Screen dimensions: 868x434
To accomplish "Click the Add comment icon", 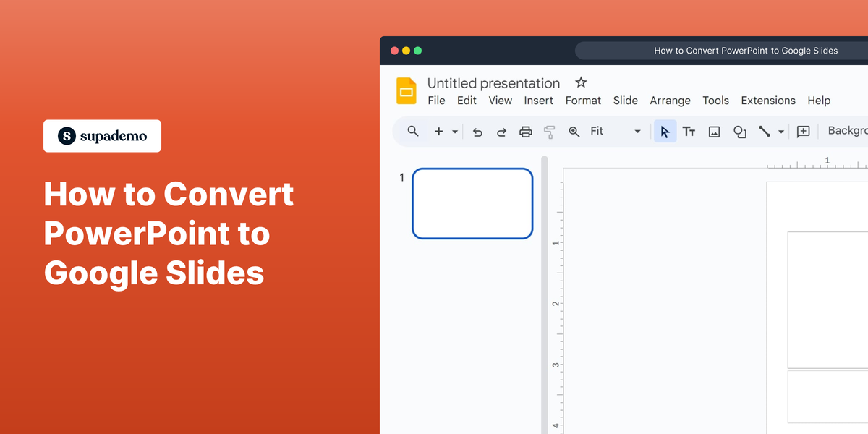I will pyautogui.click(x=803, y=132).
